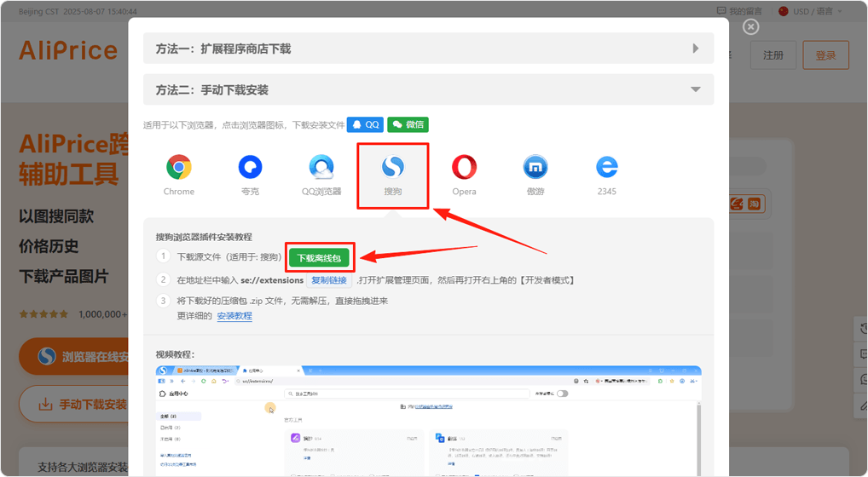This screenshot has height=477, width=868.
Task: Contact via the green 微信 button
Action: (408, 124)
